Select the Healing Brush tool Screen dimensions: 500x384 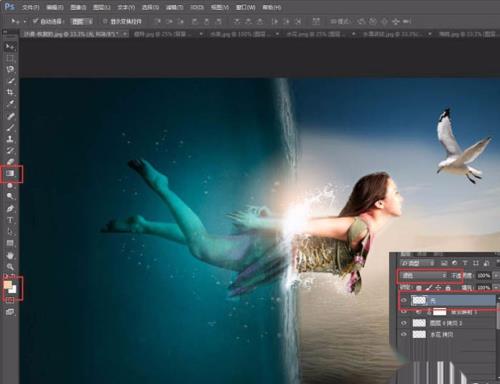[10, 116]
